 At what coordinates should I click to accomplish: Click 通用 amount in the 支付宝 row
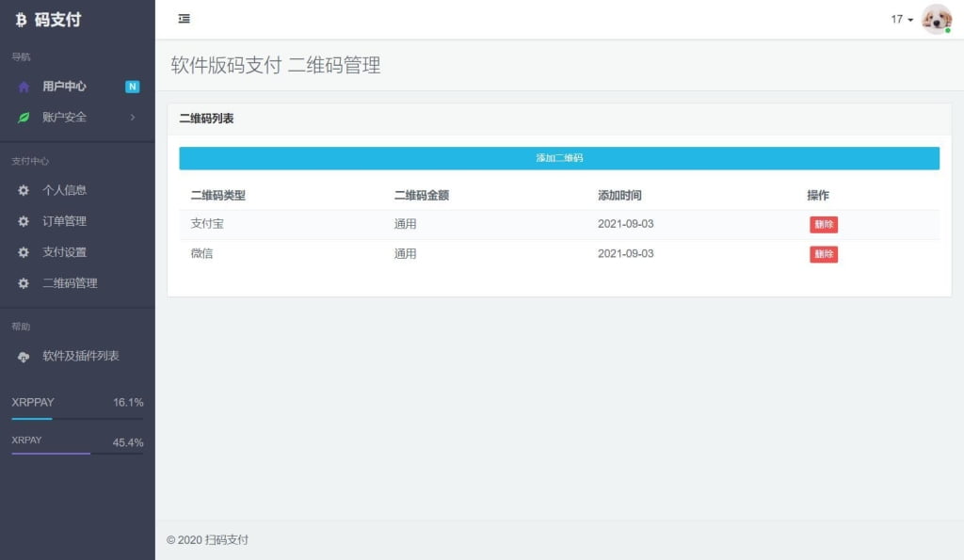(405, 224)
